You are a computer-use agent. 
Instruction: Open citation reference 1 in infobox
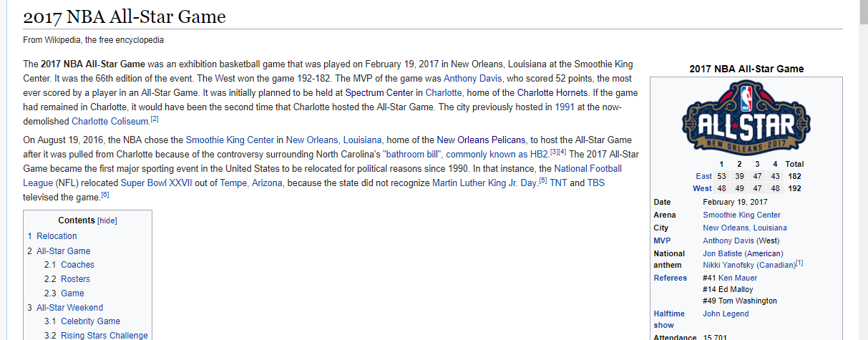(x=799, y=263)
